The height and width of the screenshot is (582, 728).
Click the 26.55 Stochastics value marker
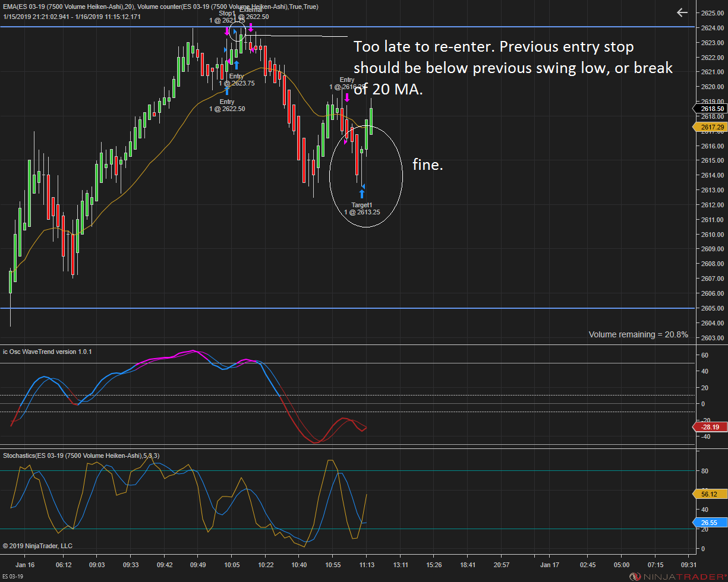click(x=710, y=523)
